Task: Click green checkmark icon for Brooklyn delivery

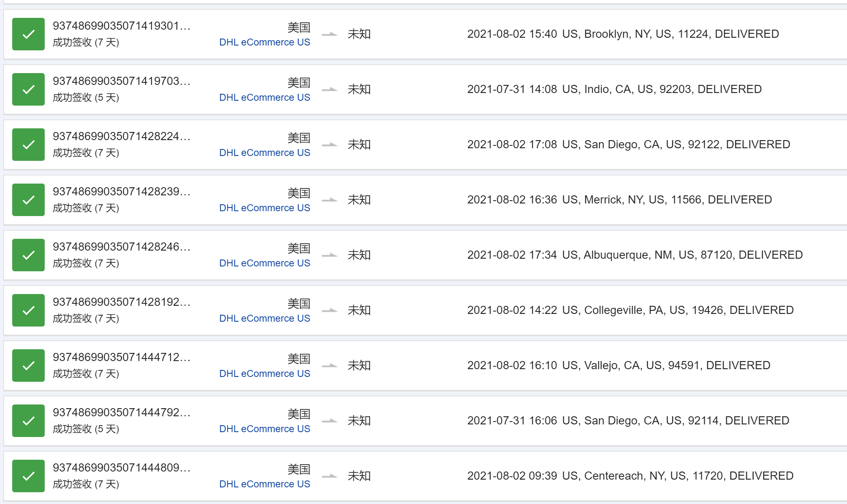Action: 28,34
